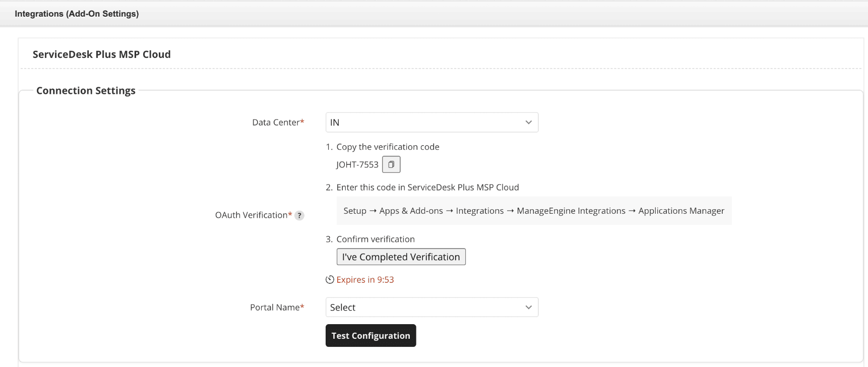Select the Integrations (Add-On Settings) header
The width and height of the screenshot is (868, 367).
(77, 14)
